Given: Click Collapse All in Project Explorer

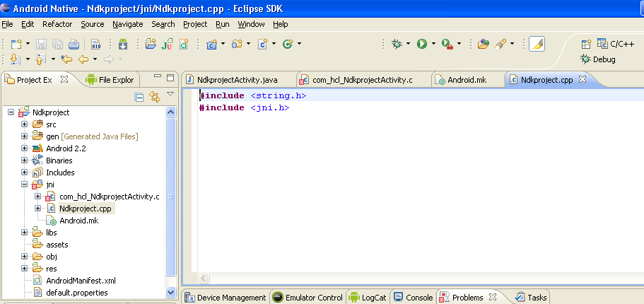Looking at the screenshot, I should click(139, 97).
